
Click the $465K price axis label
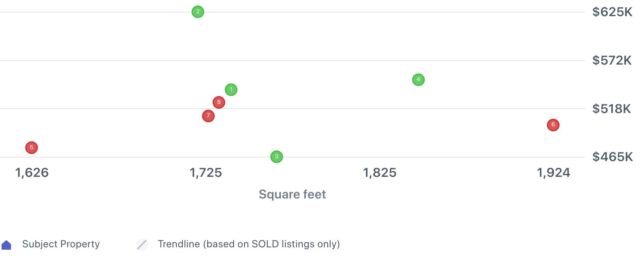pos(612,157)
